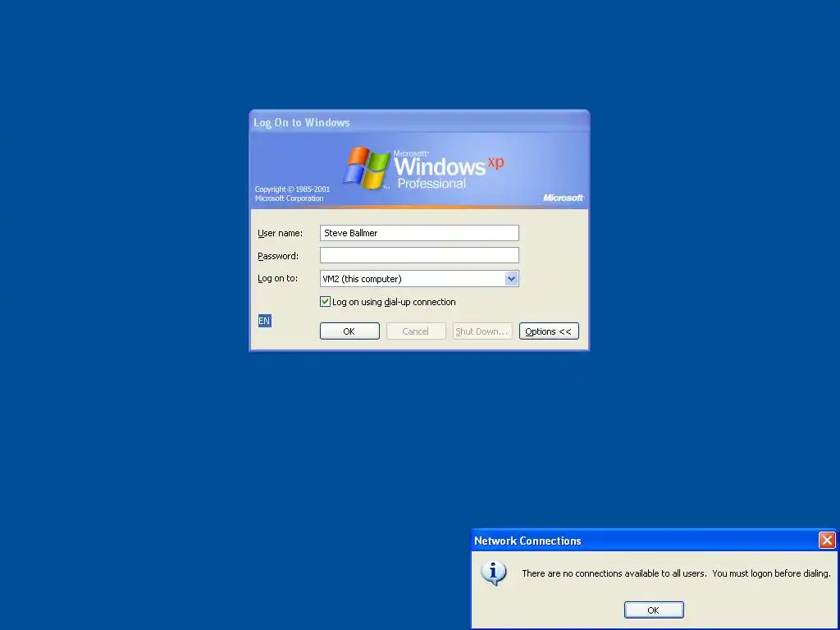Click OK in Network Connections dialog
Screen dimensions: 840x630
pyautogui.click(x=654, y=609)
